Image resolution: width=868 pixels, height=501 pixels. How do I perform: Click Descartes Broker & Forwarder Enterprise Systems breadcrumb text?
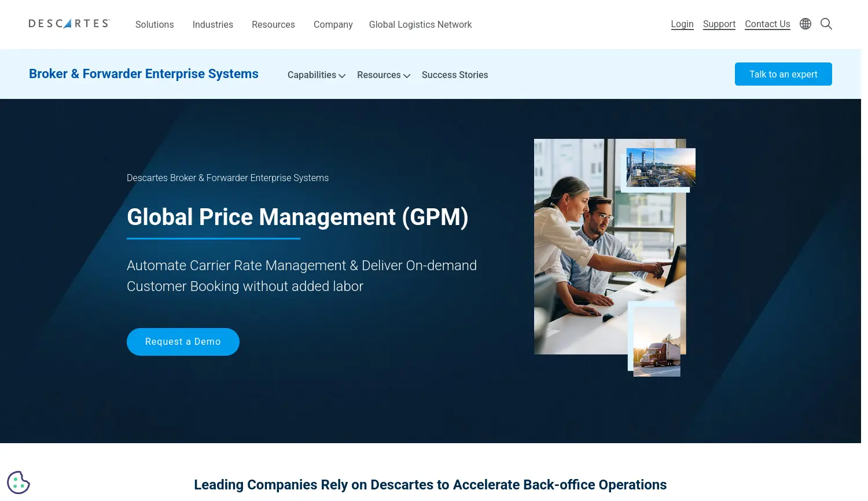coord(227,178)
